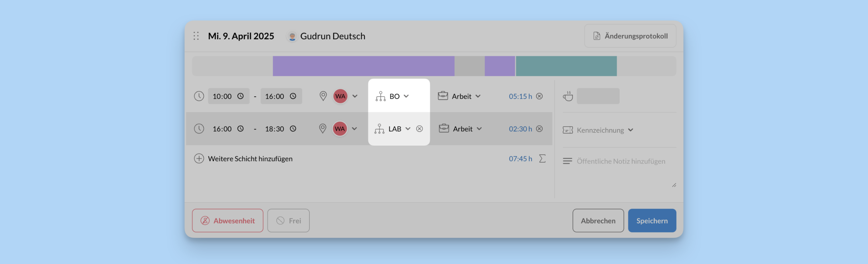Viewport: 868px width, 264px height.
Task: Delete the 10:00 to 16:00 shift row
Action: point(539,97)
